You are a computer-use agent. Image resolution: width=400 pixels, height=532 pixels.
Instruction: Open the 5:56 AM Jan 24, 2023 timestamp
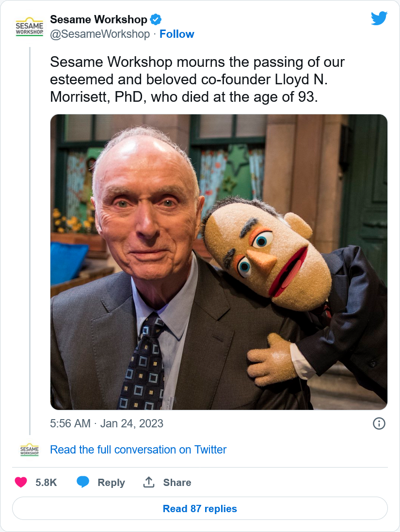[x=107, y=423]
